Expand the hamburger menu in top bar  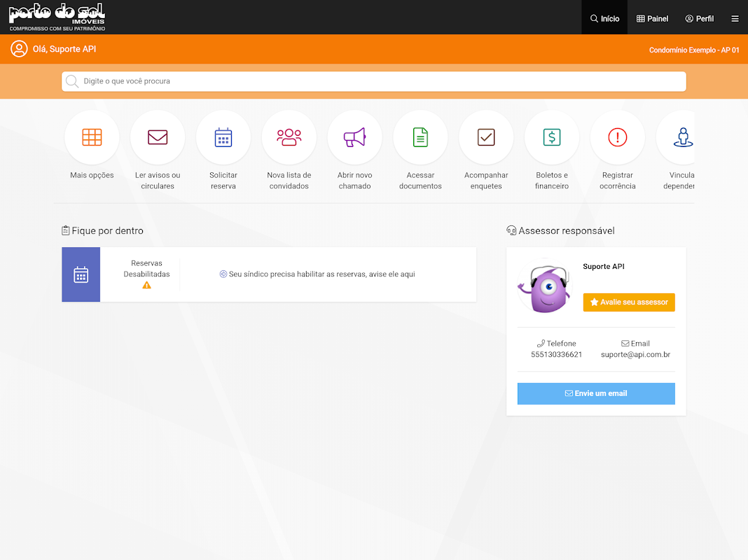point(735,19)
